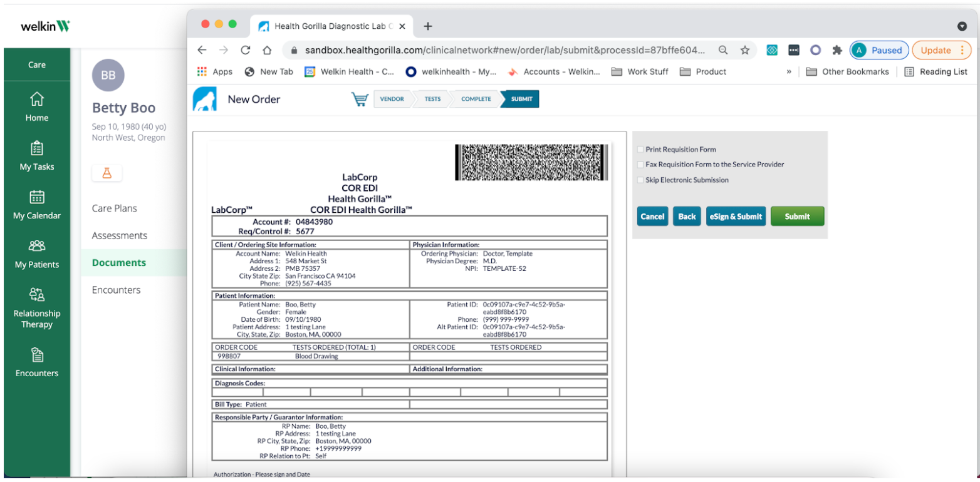
Task: Open the Update menu in Chrome
Action: (x=942, y=50)
